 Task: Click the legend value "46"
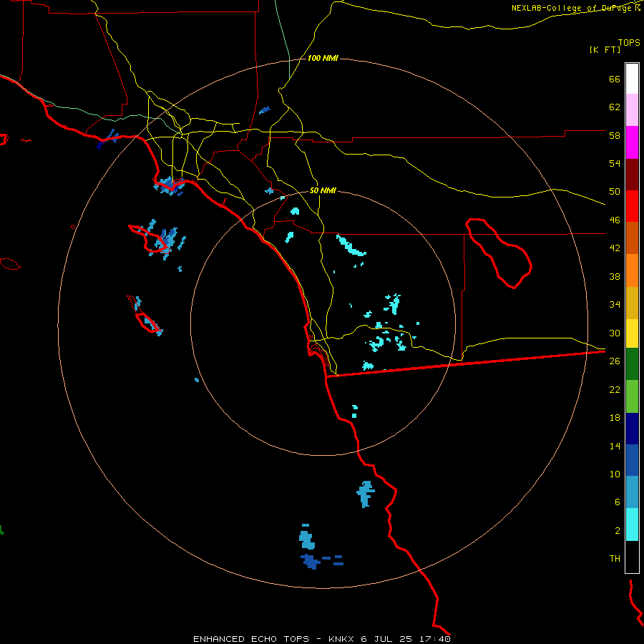(x=615, y=220)
